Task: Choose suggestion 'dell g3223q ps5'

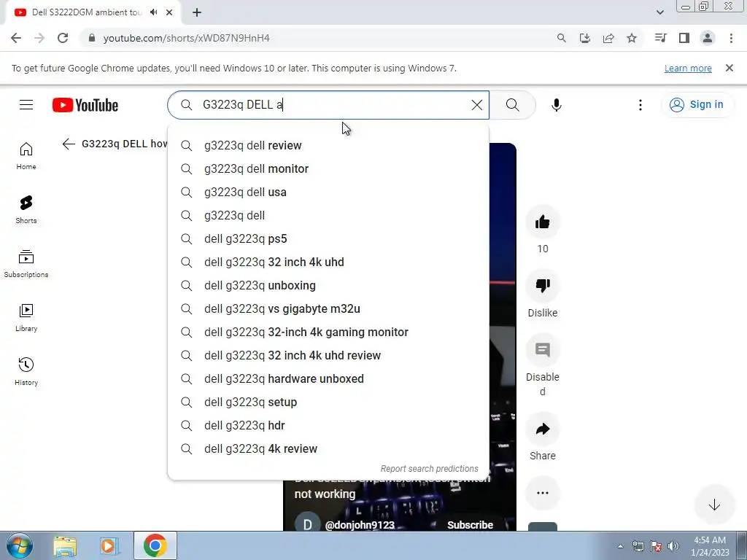Action: [328, 238]
